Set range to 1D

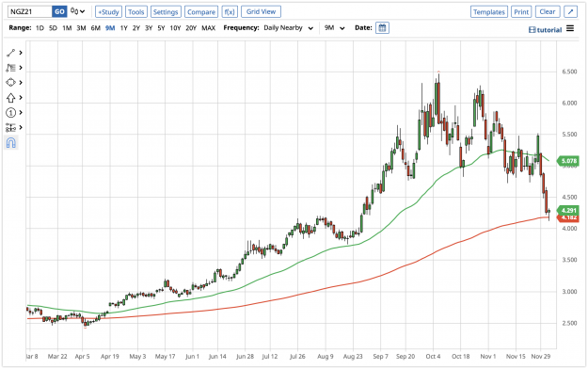[40, 28]
